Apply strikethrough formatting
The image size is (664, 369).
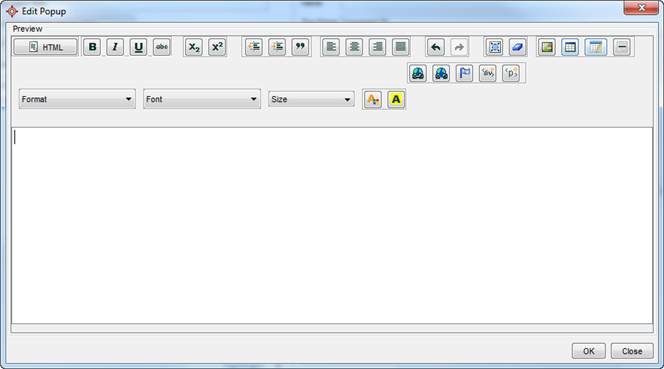pos(161,47)
